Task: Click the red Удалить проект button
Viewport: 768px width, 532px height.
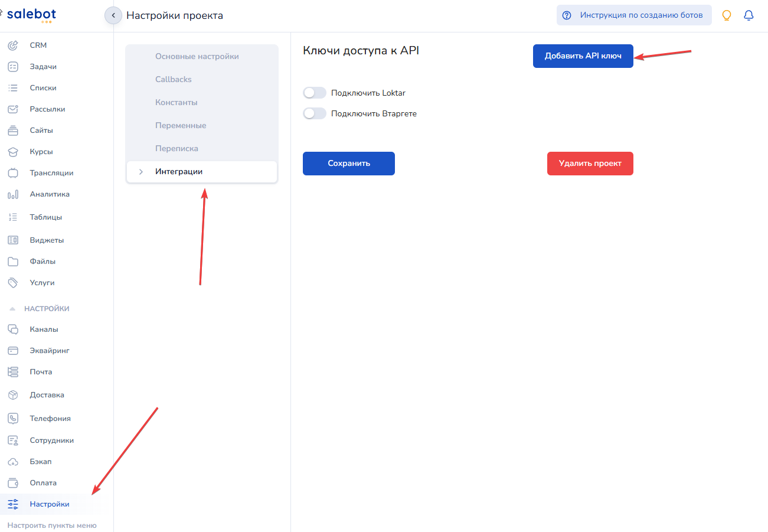Action: click(x=590, y=164)
